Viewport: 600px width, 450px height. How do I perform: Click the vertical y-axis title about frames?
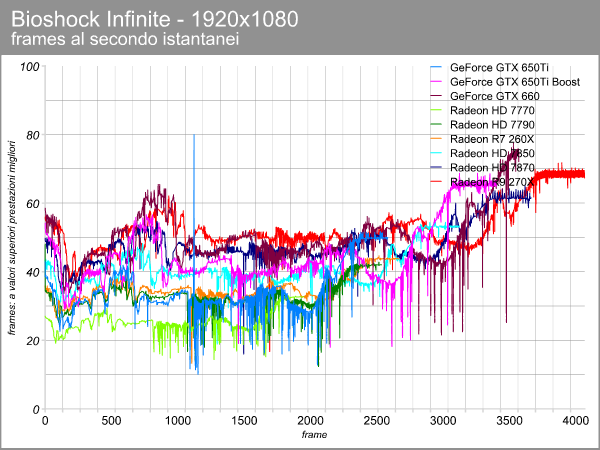point(12,238)
